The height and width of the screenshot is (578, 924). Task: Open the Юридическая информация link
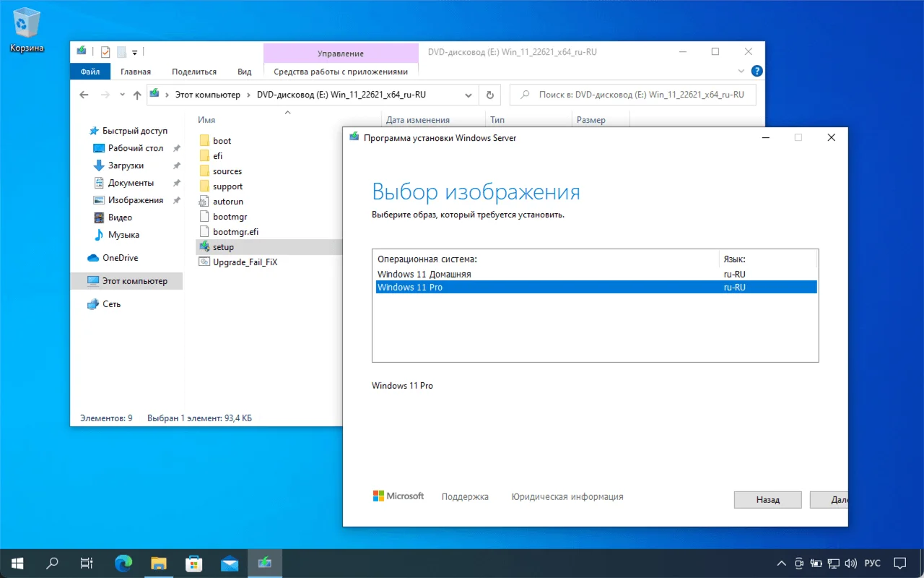(x=567, y=496)
